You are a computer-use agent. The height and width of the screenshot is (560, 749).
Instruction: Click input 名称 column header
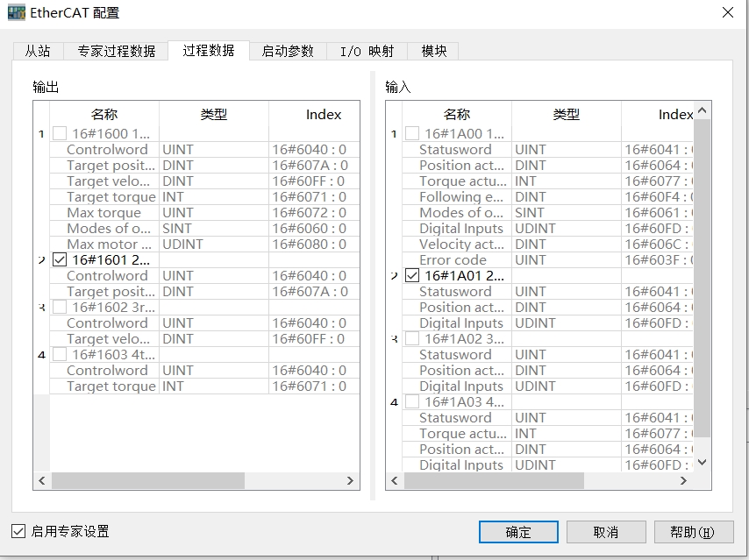point(457,114)
